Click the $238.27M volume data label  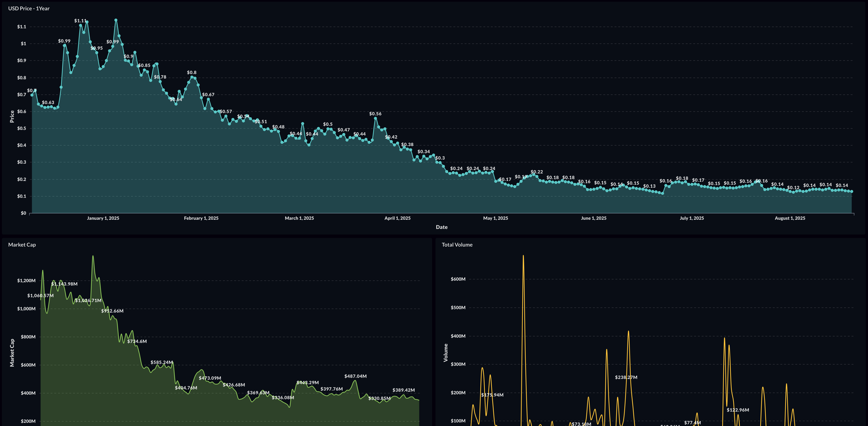(x=626, y=377)
